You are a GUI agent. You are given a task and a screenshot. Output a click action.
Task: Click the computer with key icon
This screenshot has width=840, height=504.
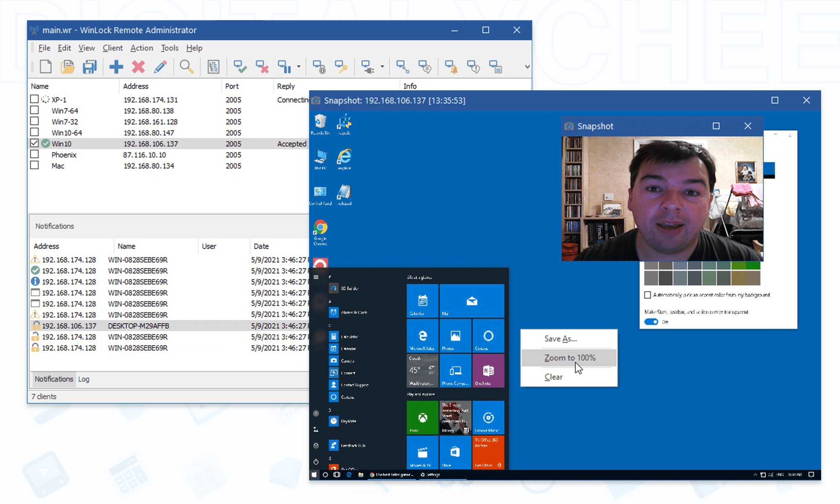[341, 67]
